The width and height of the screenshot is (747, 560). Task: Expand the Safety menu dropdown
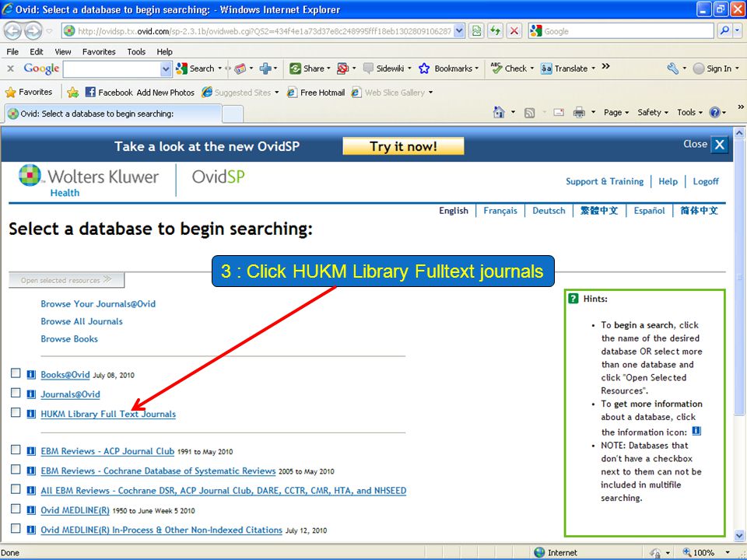click(653, 112)
